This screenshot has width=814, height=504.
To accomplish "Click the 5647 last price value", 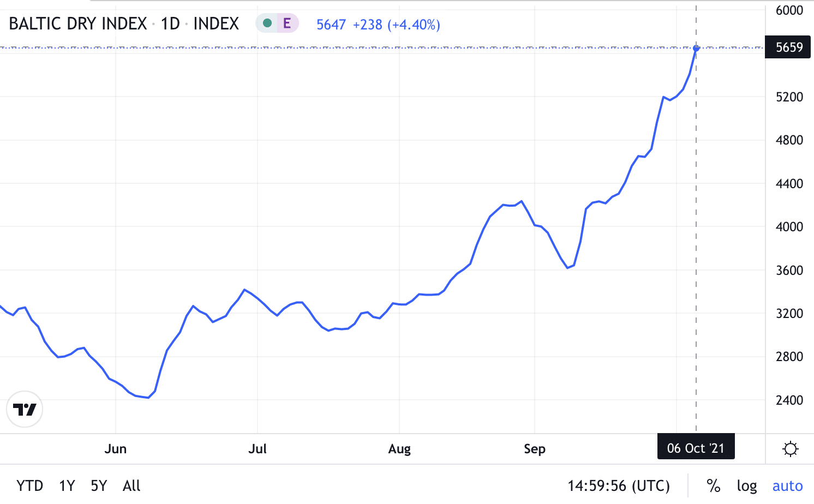I will point(331,25).
